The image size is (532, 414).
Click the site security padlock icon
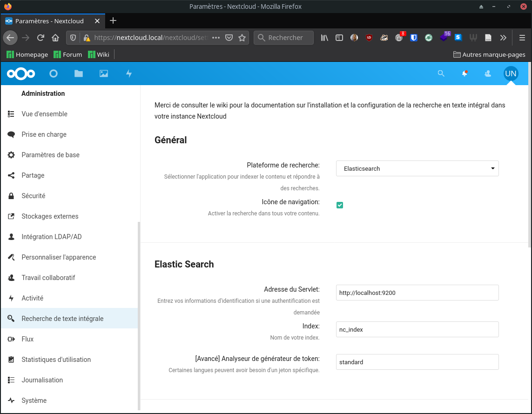point(87,38)
